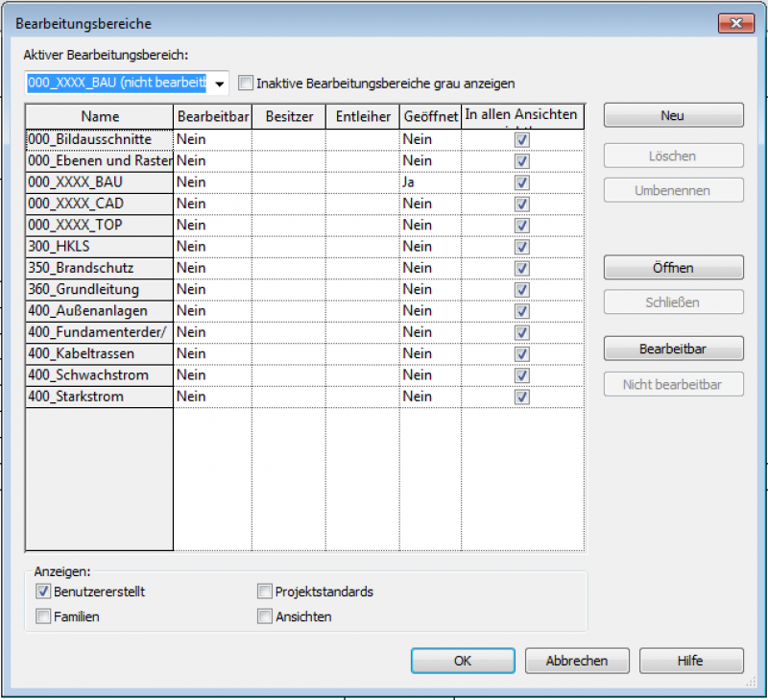Click the Geöffnet column header
The width and height of the screenshot is (768, 700).
pos(430,116)
